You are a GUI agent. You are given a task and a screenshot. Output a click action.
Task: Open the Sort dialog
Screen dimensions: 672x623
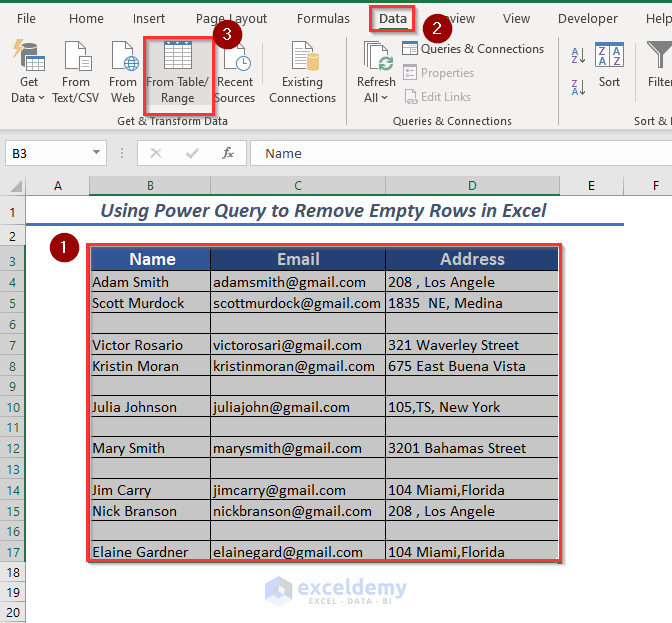pyautogui.click(x=609, y=64)
